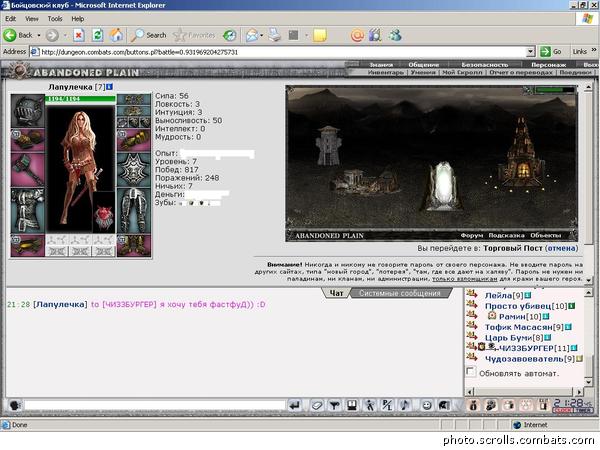600x450 pixels.
Task: Focus the chat message input field
Action: click(155, 405)
